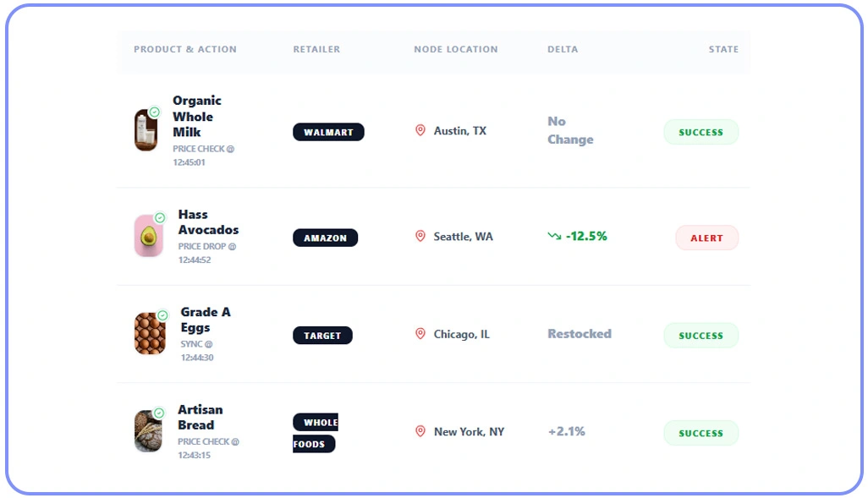
Task: Click the location pin icon beside Seattle, WA
Action: [x=420, y=237]
